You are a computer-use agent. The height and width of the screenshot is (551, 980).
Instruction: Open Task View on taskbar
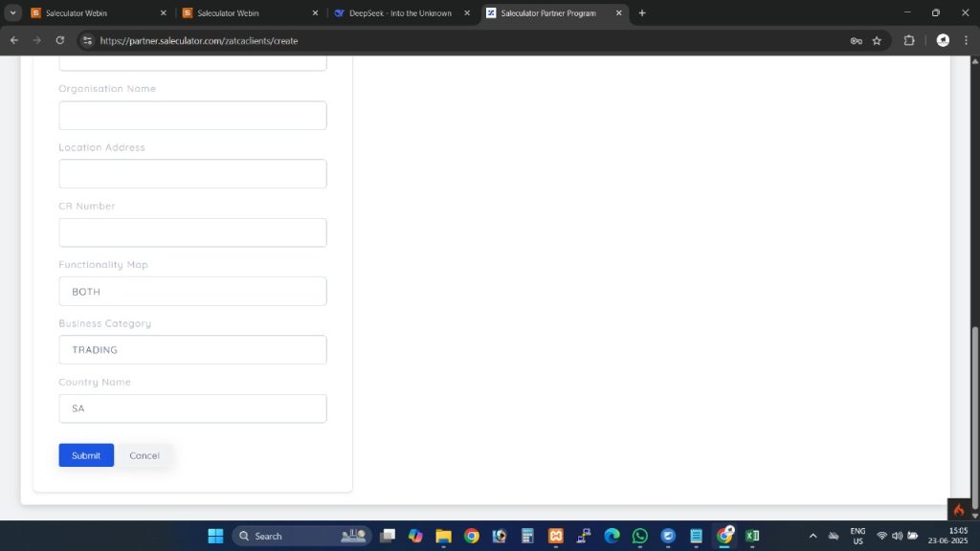coord(388,536)
